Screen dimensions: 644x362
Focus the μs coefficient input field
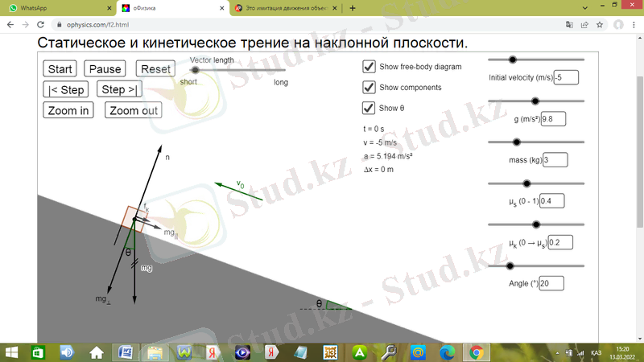click(x=551, y=200)
